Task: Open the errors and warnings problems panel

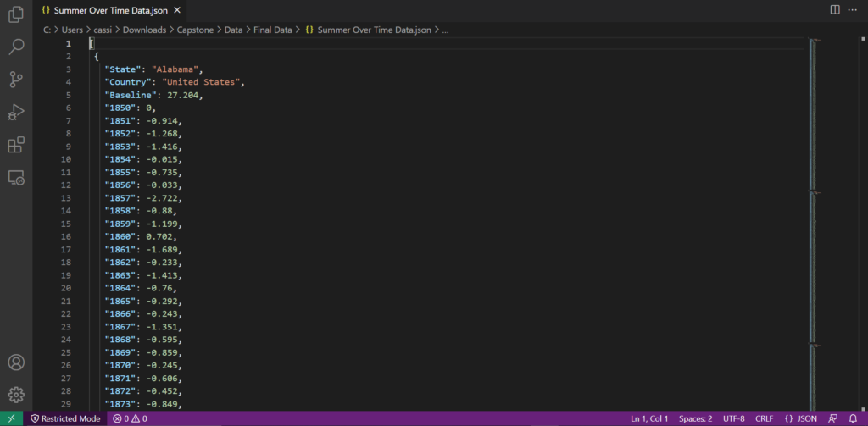Action: [x=130, y=418]
